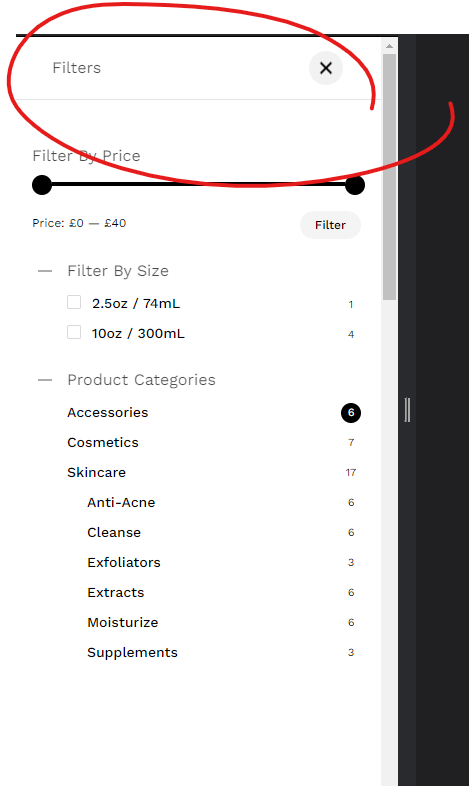469x786 pixels.
Task: Open the Accessories category
Action: 108,413
